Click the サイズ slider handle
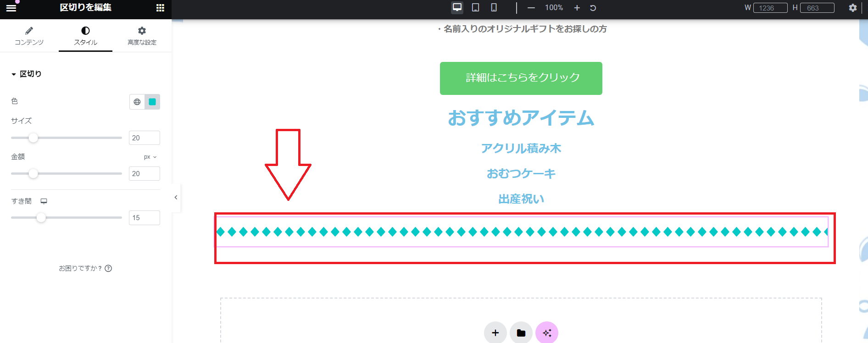Screen dimensions: 868x343 tap(33, 138)
